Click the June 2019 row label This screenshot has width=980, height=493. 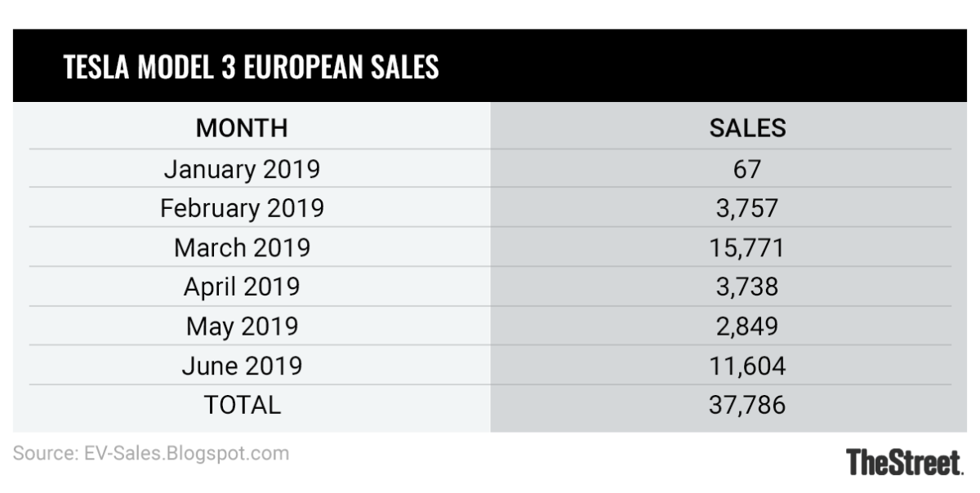pos(242,366)
